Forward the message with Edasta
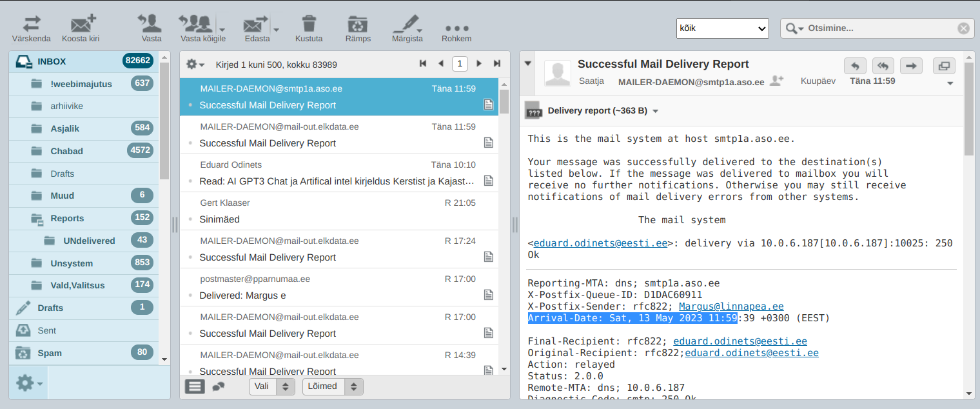Viewport: 980px width, 409px height. click(x=255, y=28)
